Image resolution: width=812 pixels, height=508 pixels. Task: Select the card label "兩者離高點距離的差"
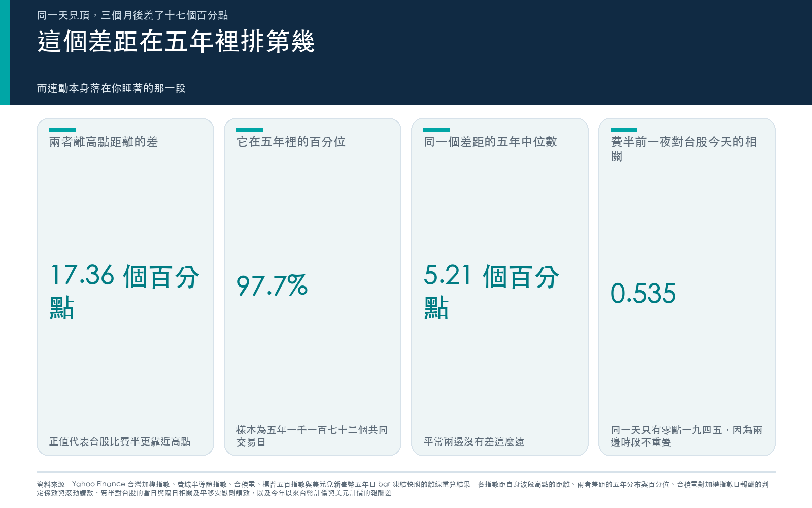coord(104,142)
